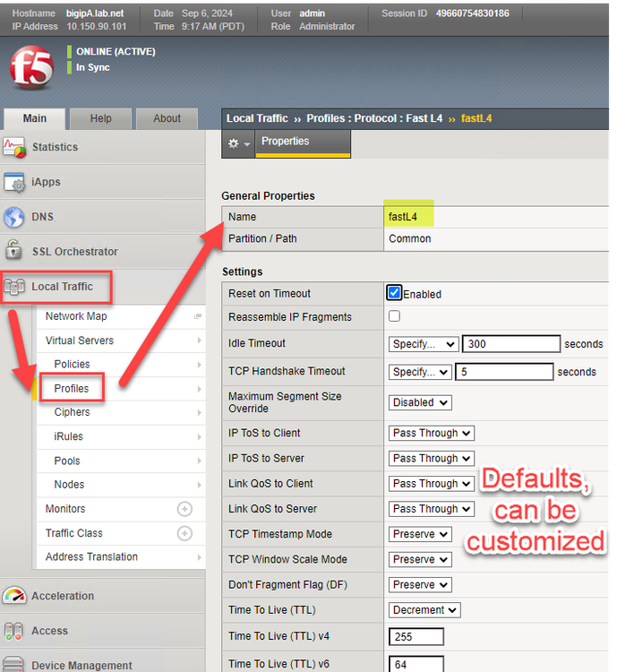Viewport: 617px width, 672px height.
Task: Open the Traffic Class menu item
Action: 74,534
